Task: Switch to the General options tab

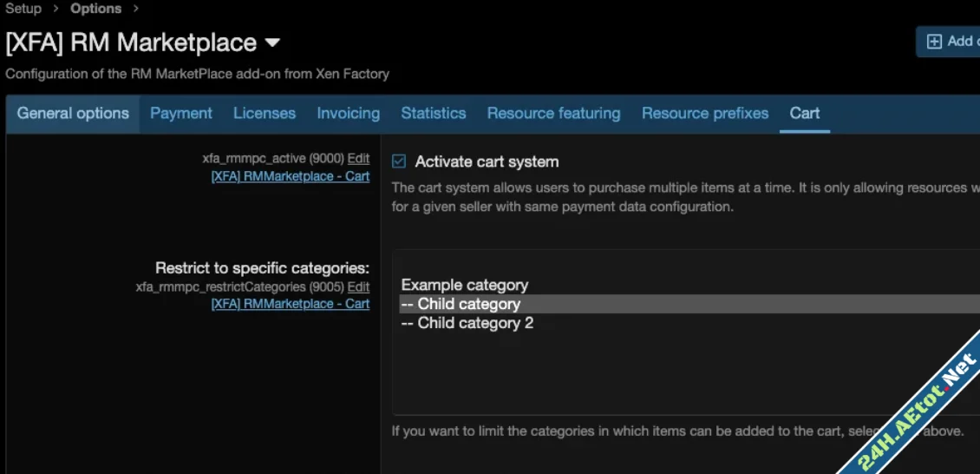Action: point(73,114)
